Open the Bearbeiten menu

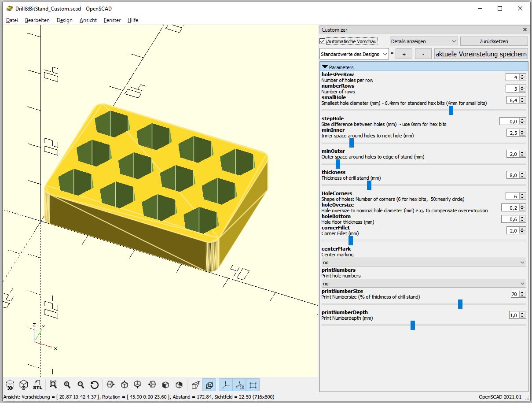pos(37,20)
